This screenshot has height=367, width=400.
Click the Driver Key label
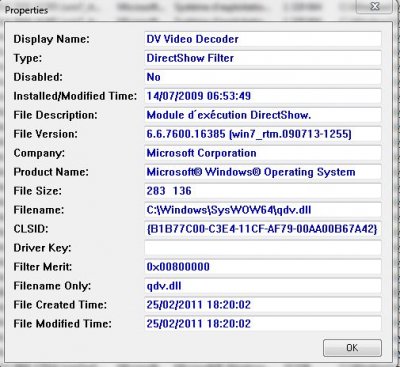(42, 248)
